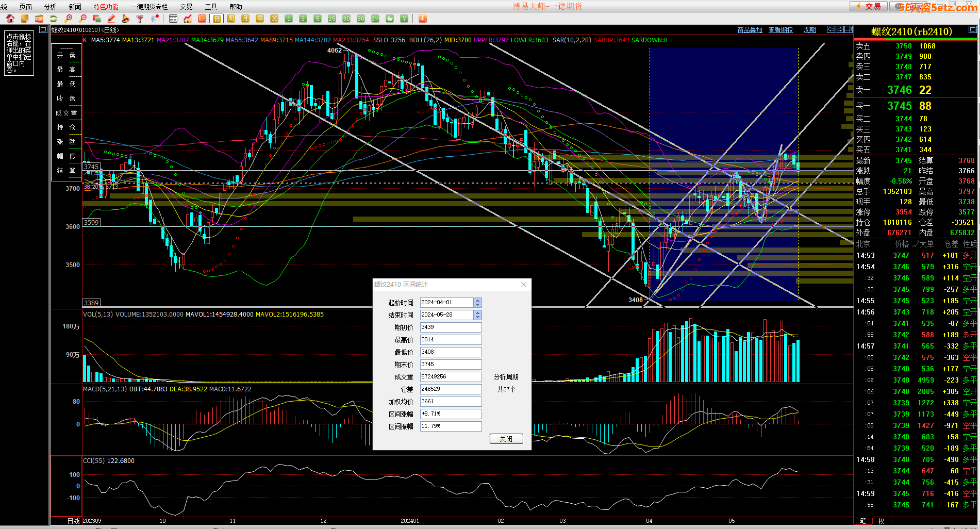Select the 1-minute period button

(289, 19)
